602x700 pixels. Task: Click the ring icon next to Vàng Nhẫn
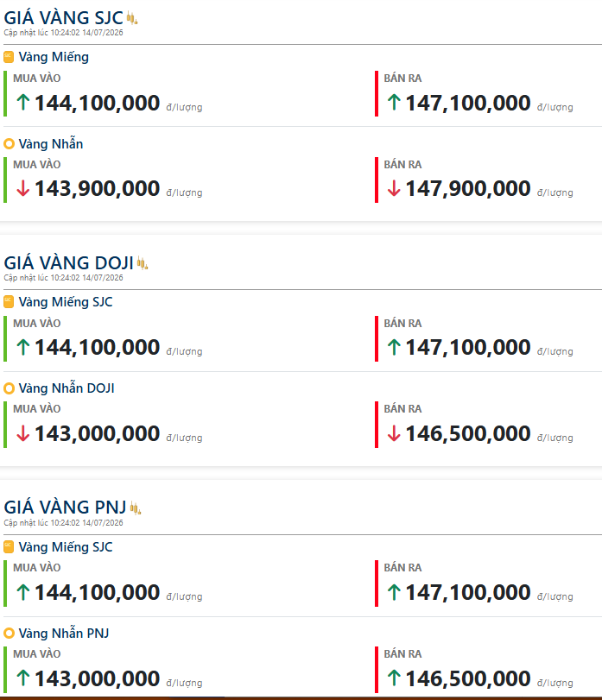click(9, 144)
